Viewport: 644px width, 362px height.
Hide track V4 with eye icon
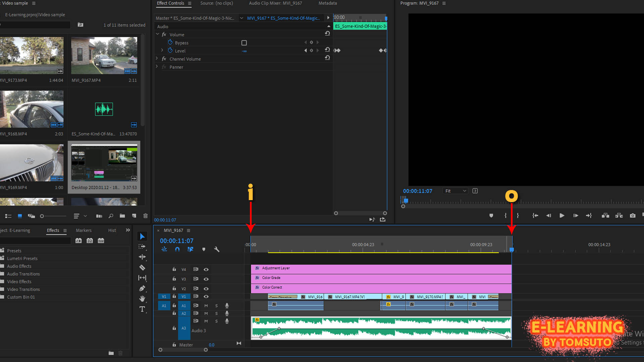(x=206, y=269)
